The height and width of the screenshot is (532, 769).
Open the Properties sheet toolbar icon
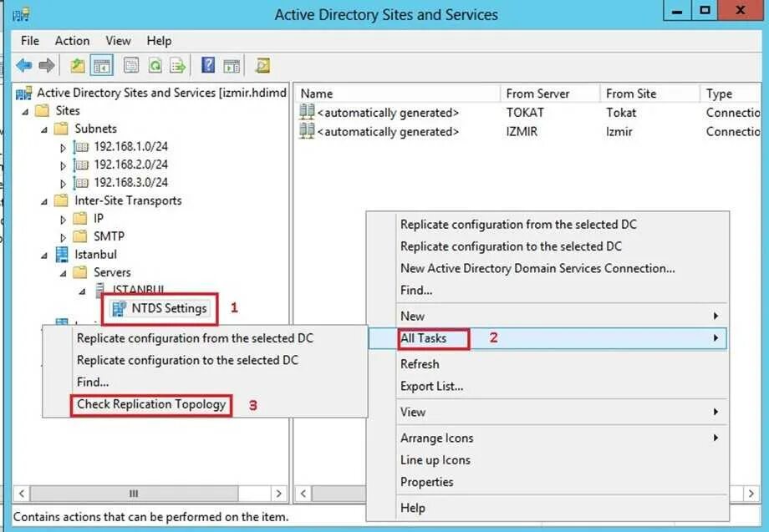click(x=131, y=65)
